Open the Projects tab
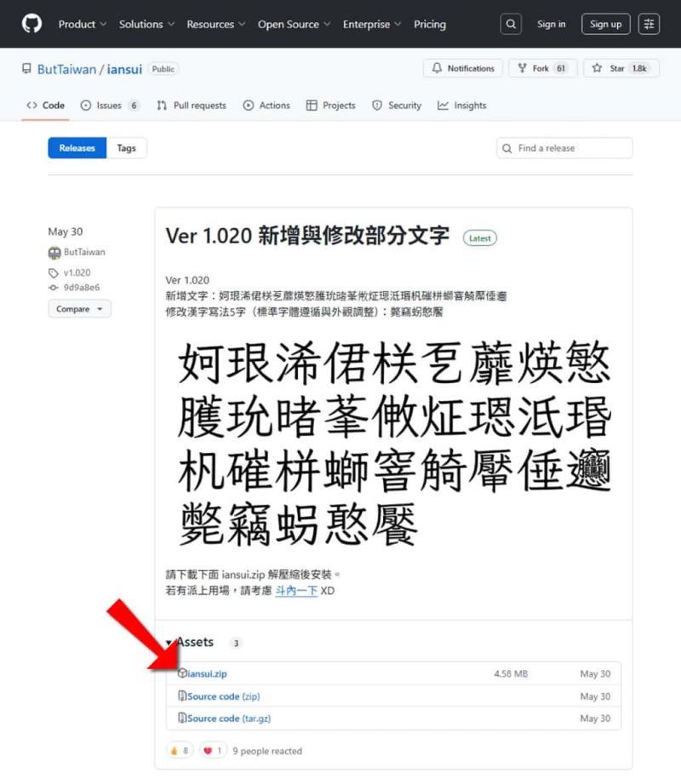This screenshot has height=784, width=681. pyautogui.click(x=331, y=106)
